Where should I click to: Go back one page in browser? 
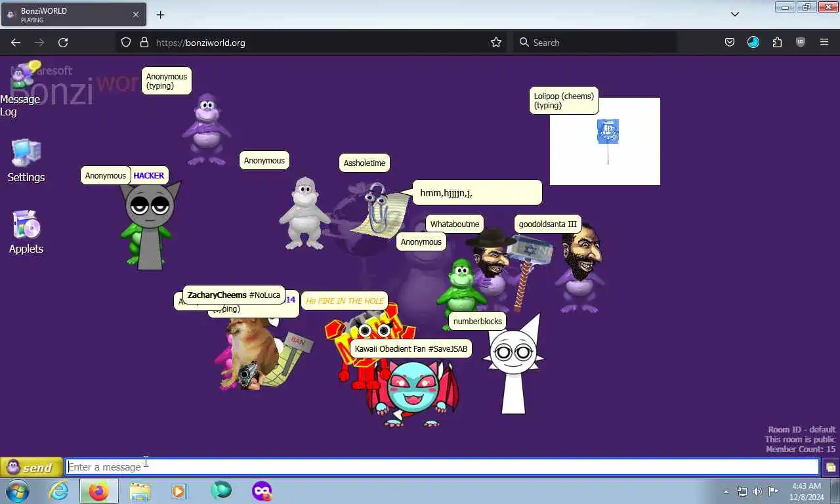16,42
